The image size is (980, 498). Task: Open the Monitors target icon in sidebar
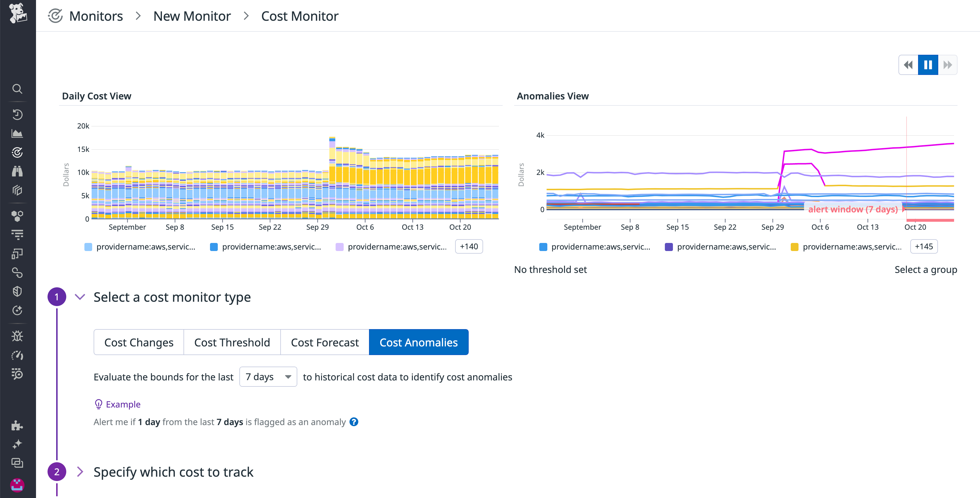18,153
